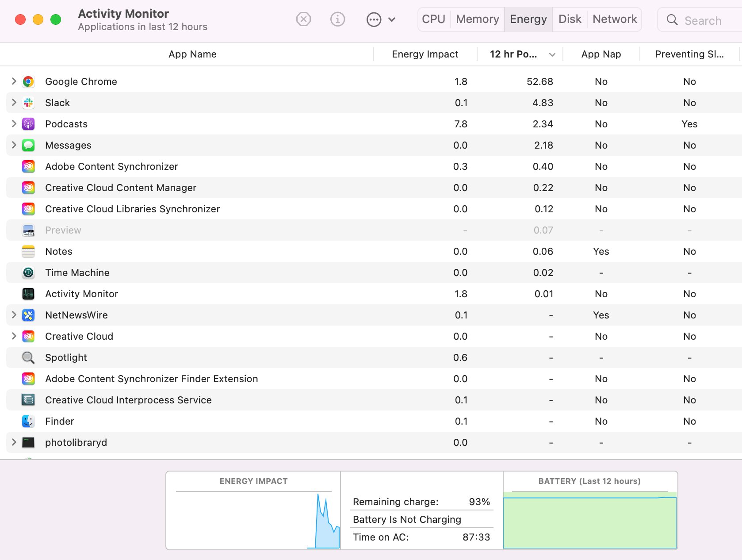This screenshot has width=742, height=560.
Task: Click the Search field
Action: (x=703, y=20)
